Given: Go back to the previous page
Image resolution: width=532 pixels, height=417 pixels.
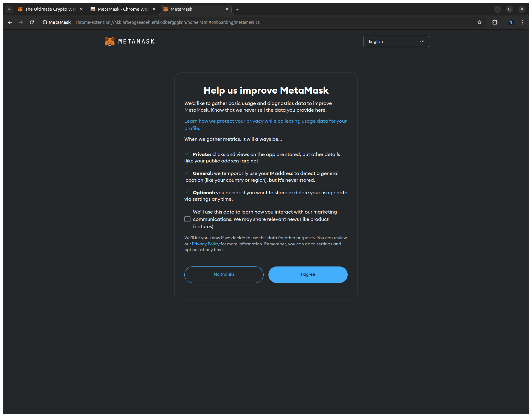Looking at the screenshot, I should (x=10, y=22).
